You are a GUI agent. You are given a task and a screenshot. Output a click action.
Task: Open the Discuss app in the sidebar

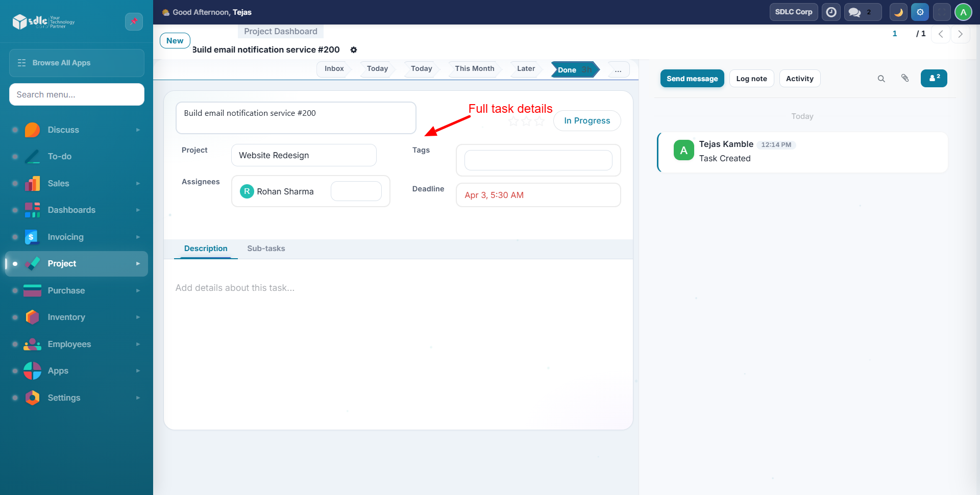(x=63, y=130)
